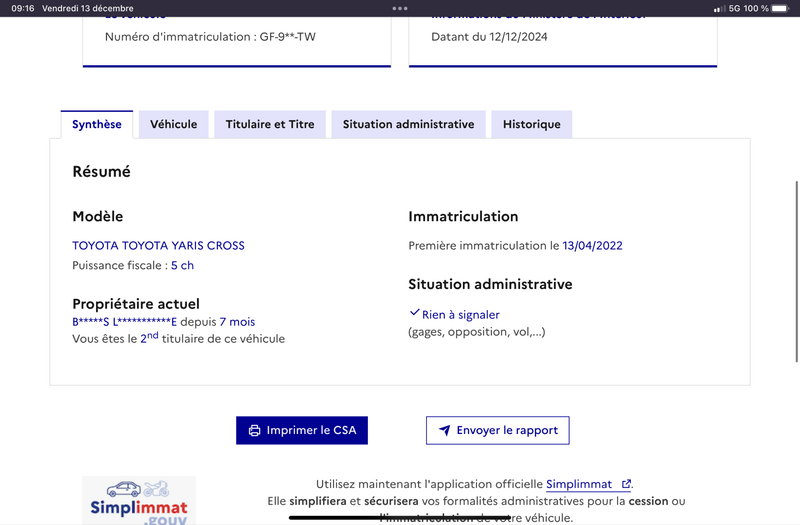Screen dimensions: 800x525
Task: Open the Historique tab
Action: [x=532, y=124]
